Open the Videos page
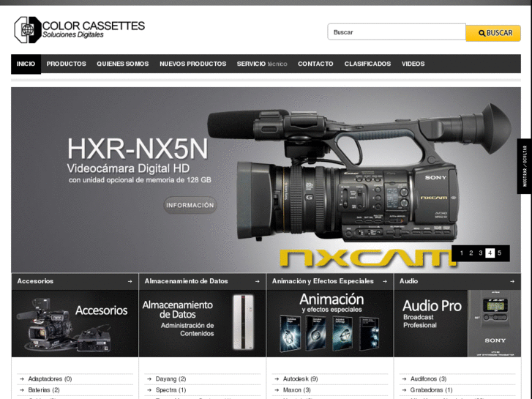532x399 pixels. pyautogui.click(x=413, y=64)
